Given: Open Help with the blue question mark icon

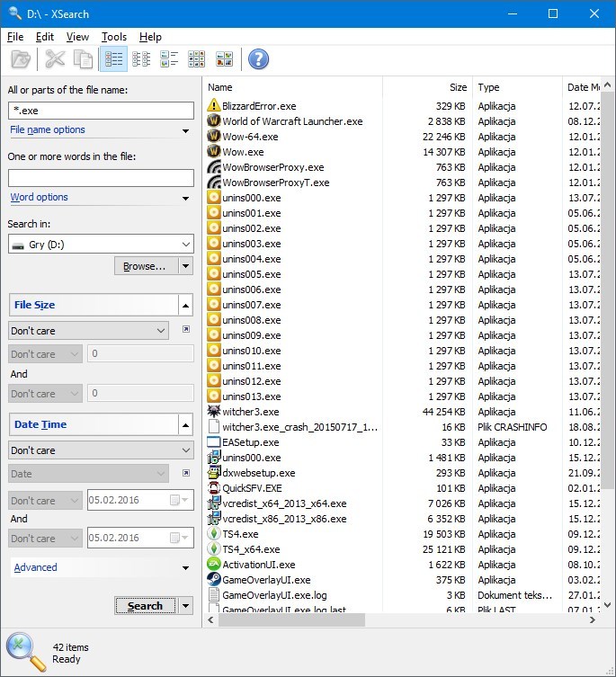Looking at the screenshot, I should [x=258, y=59].
